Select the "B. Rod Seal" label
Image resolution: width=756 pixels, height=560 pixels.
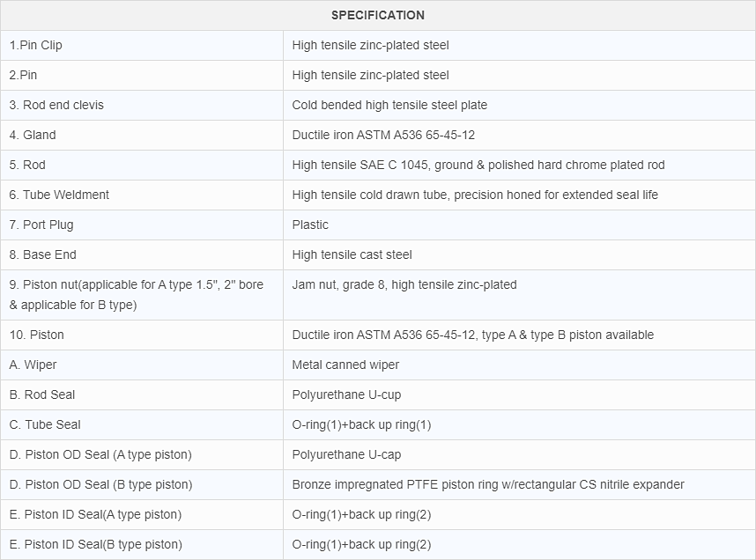(42, 394)
